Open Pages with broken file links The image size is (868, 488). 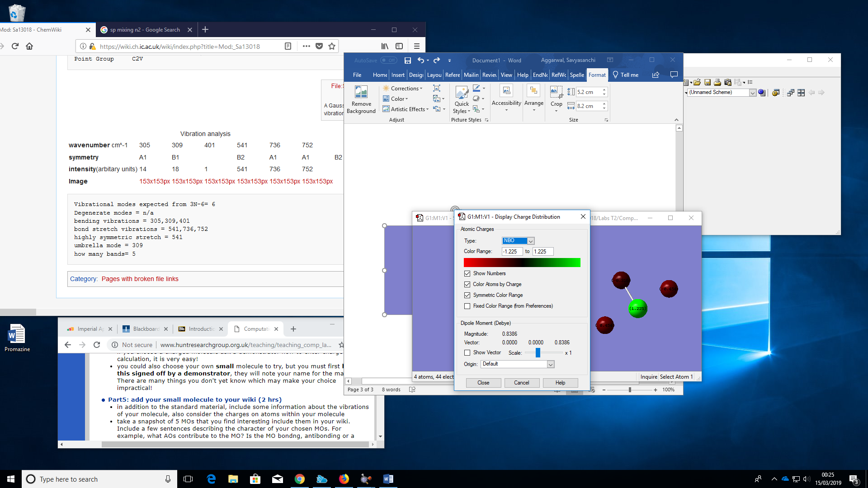140,279
